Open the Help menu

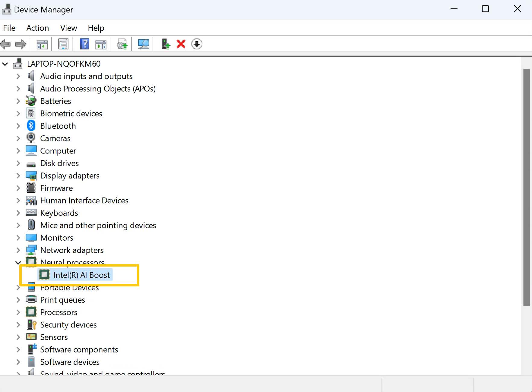[96, 28]
